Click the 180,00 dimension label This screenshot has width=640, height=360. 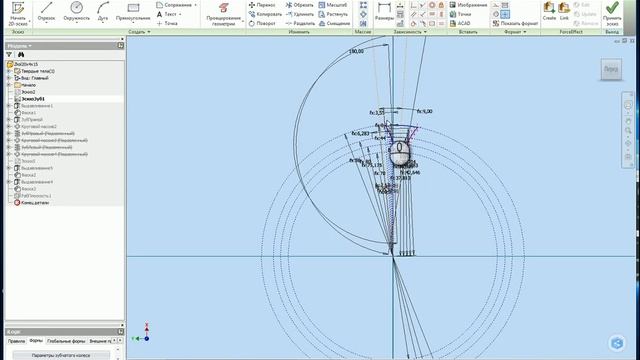click(x=356, y=51)
